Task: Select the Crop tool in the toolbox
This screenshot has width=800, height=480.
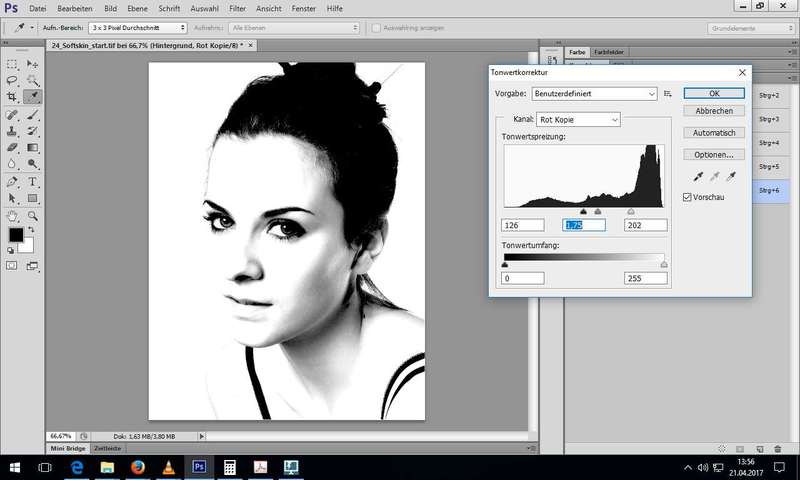Action: [12, 97]
